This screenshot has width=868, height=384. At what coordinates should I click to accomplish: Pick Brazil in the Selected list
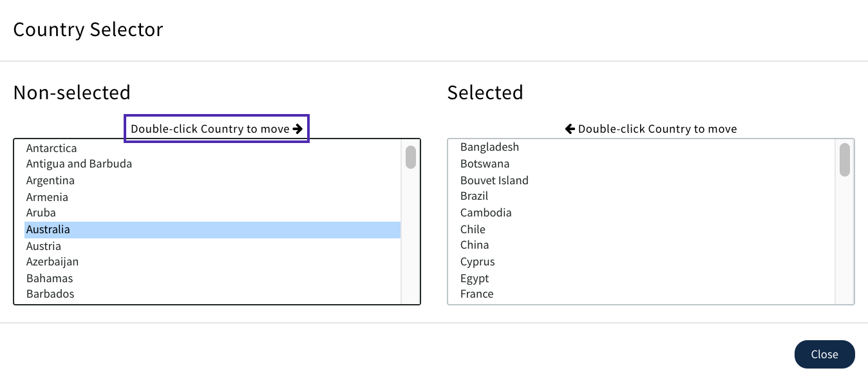(475, 196)
